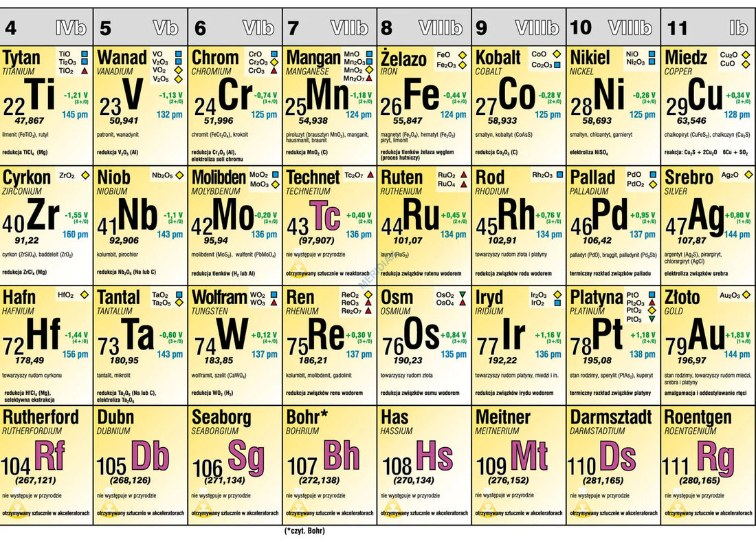Click the yellow diamond next to Ag₂O
Viewport: 756px width, 540px height.
point(748,175)
